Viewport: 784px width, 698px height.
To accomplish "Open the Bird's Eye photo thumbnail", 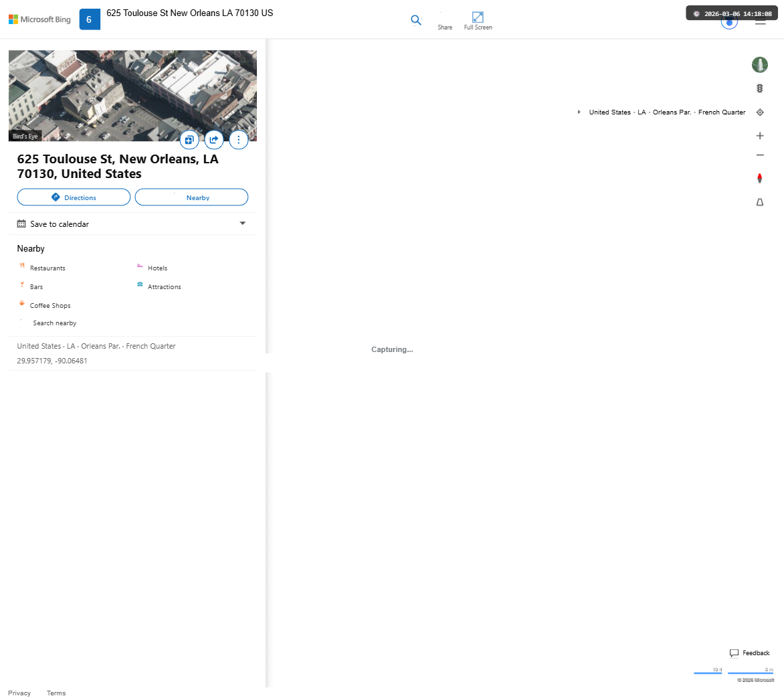I will 132,95.
